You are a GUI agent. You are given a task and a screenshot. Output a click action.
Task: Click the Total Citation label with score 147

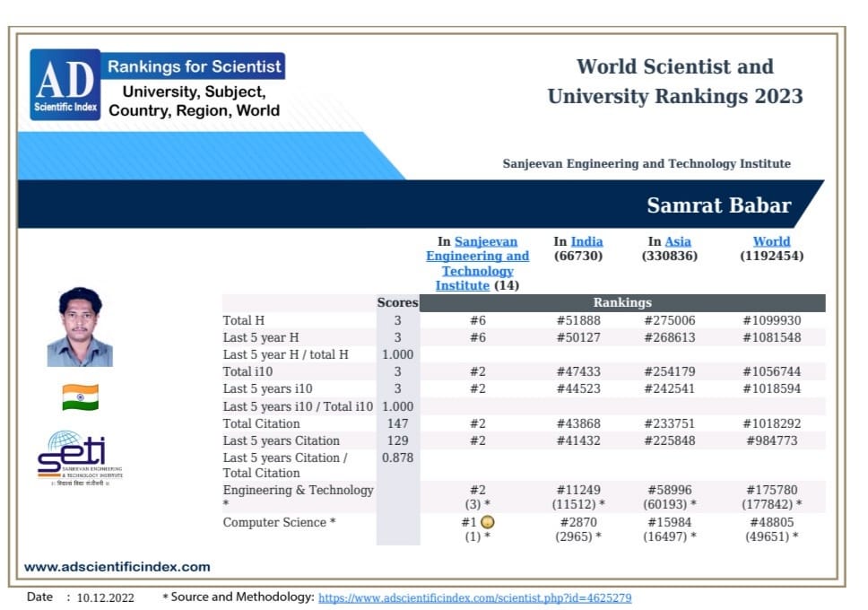tap(261, 423)
